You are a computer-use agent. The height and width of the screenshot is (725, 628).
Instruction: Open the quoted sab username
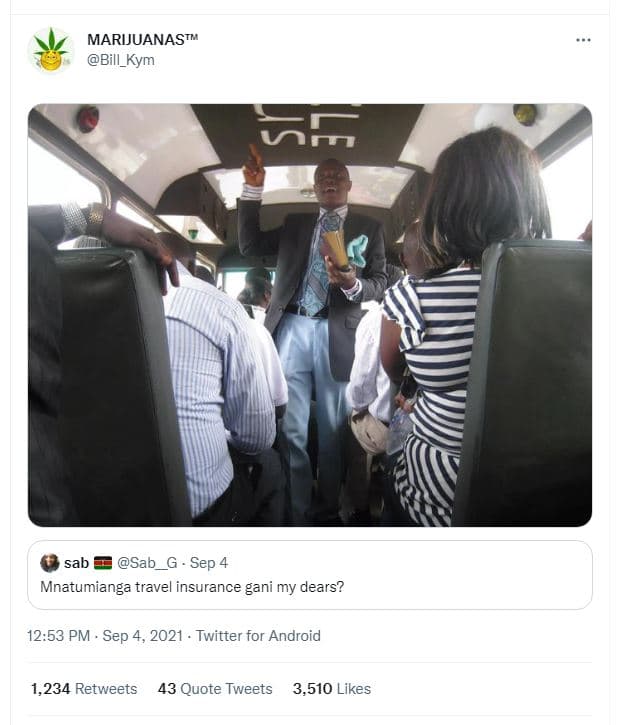pyautogui.click(x=76, y=563)
